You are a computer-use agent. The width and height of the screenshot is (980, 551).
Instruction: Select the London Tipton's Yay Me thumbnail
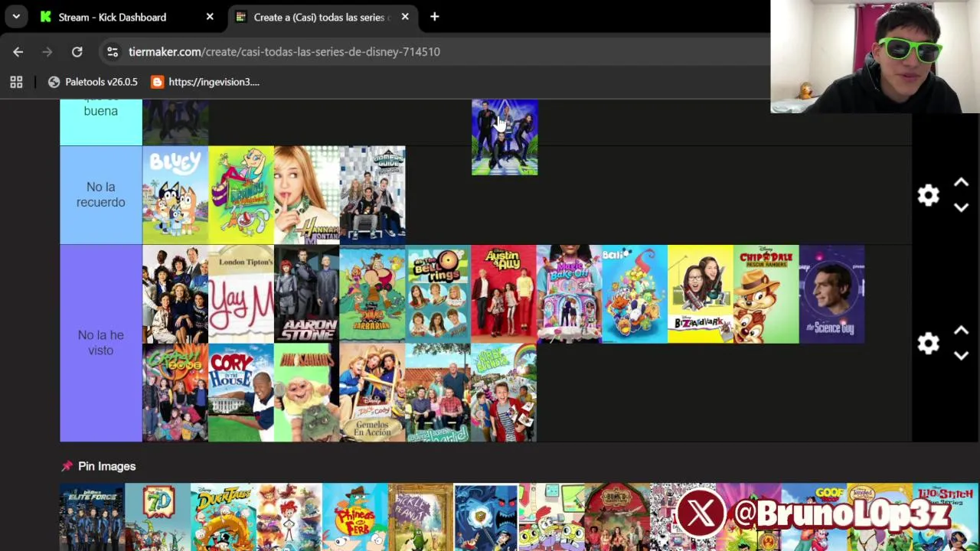[241, 294]
